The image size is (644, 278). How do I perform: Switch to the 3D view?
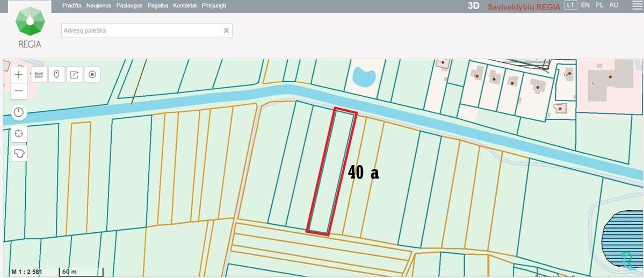coord(474,6)
